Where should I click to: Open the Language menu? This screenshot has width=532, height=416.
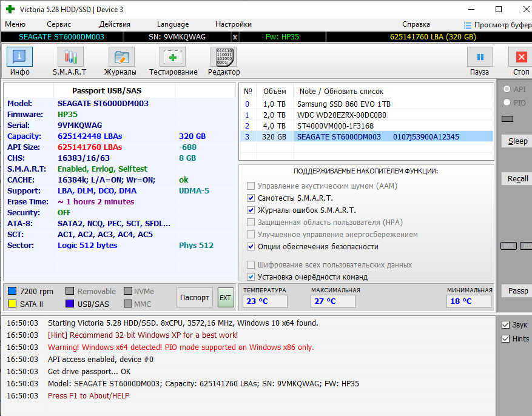tap(173, 24)
